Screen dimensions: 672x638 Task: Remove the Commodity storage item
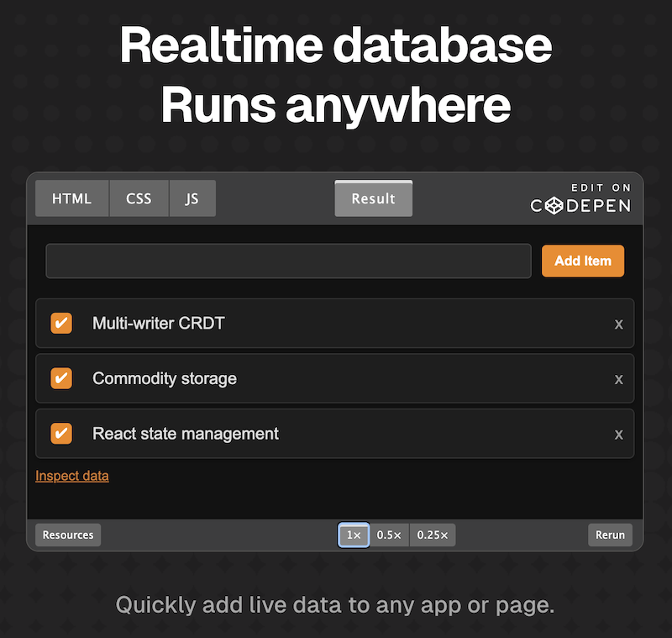[619, 379]
